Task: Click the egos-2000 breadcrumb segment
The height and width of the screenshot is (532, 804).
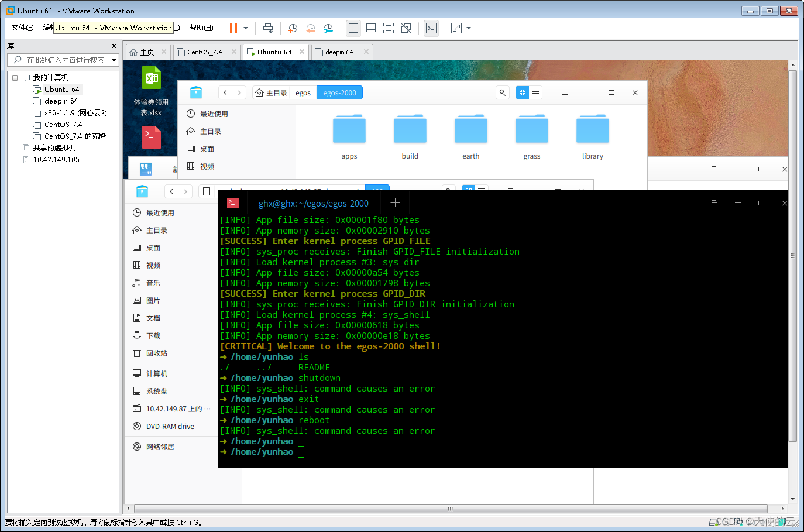Action: [x=339, y=92]
